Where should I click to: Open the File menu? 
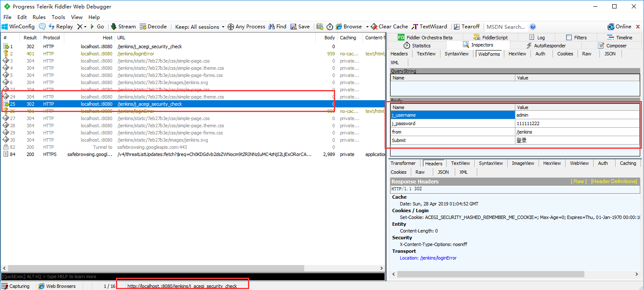7,17
